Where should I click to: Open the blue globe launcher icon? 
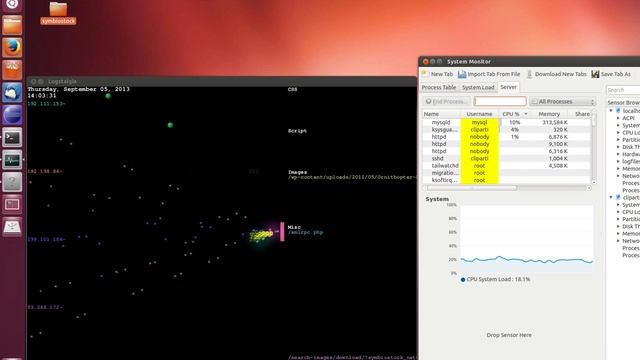tap(12, 115)
